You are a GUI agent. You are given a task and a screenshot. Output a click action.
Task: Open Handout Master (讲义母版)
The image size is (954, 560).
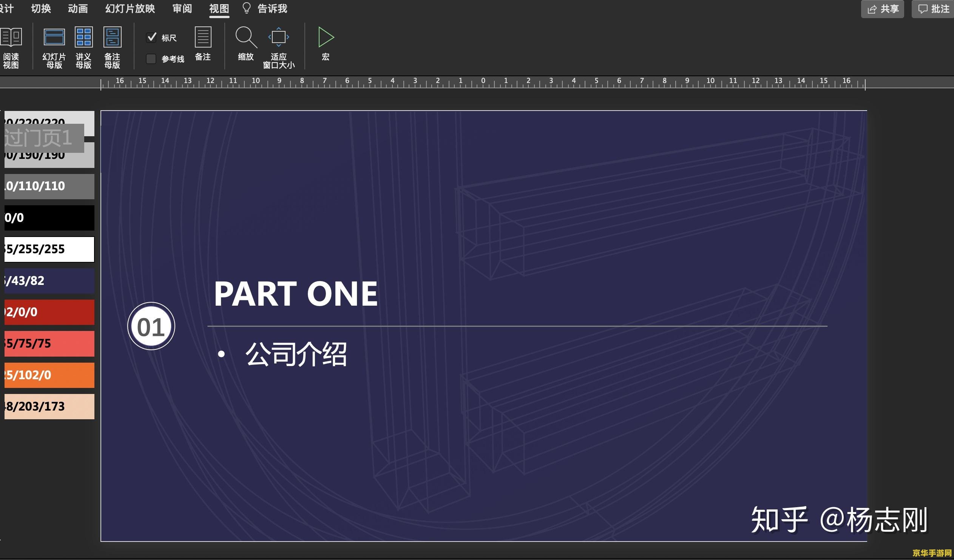83,48
